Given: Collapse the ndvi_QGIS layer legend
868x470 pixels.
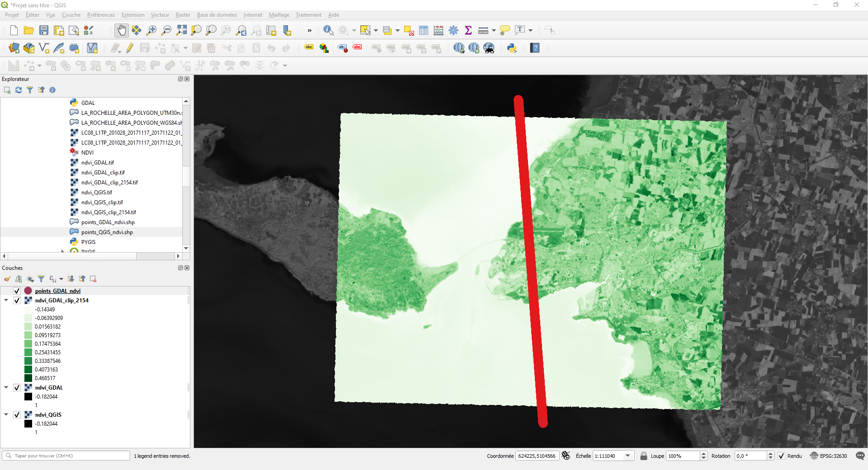Looking at the screenshot, I should coord(6,414).
